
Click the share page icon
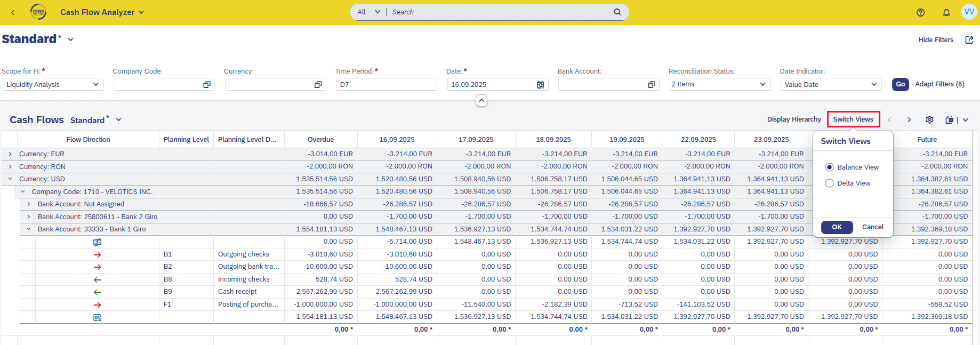pos(969,40)
